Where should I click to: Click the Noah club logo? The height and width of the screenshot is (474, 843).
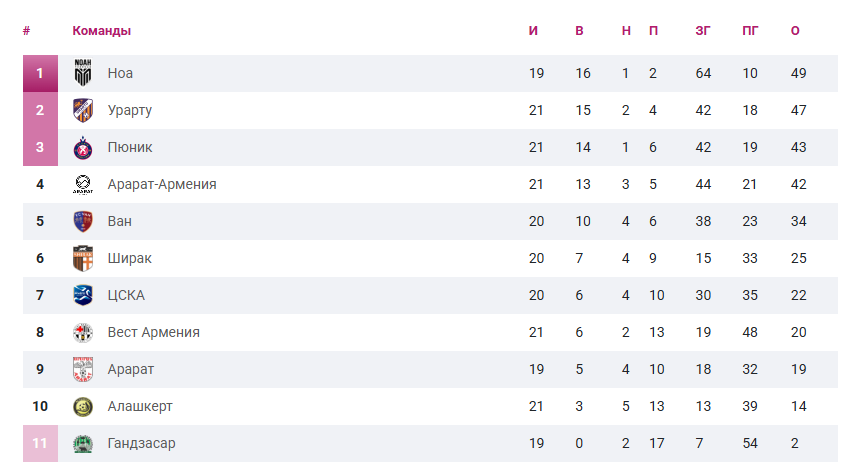(83, 73)
